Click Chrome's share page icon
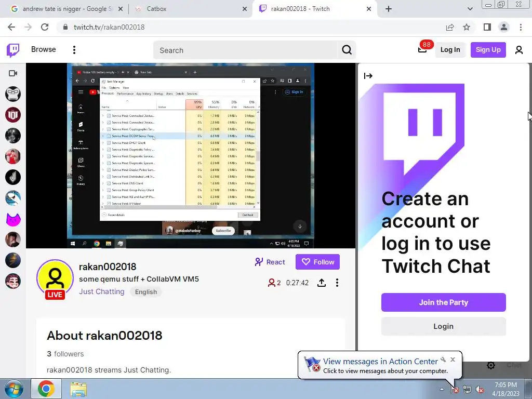This screenshot has height=399, width=532. [x=450, y=27]
